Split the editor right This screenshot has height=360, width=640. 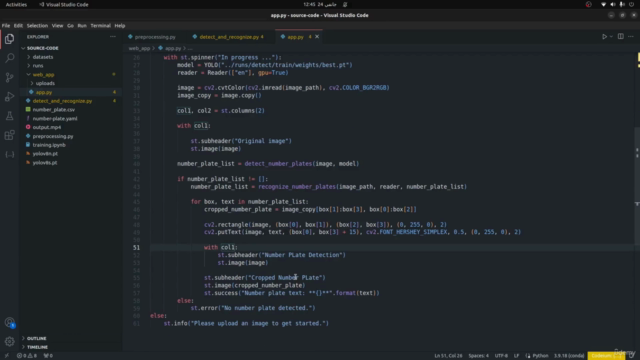click(x=620, y=36)
